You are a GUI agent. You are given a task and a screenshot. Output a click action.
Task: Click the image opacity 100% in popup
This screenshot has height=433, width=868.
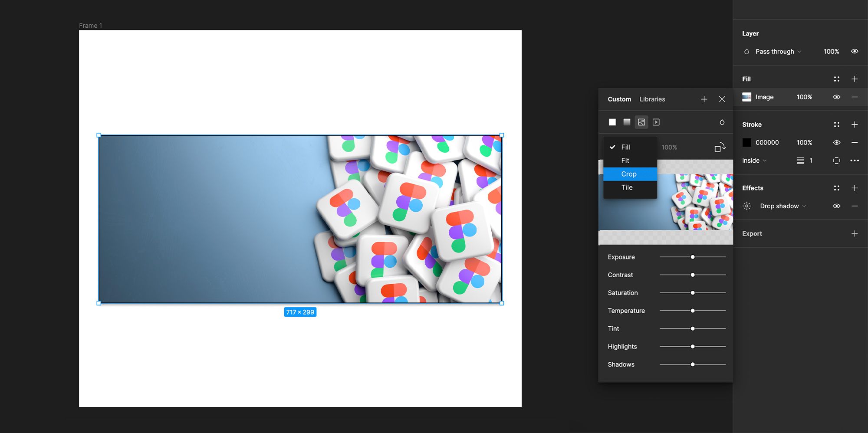coord(669,148)
